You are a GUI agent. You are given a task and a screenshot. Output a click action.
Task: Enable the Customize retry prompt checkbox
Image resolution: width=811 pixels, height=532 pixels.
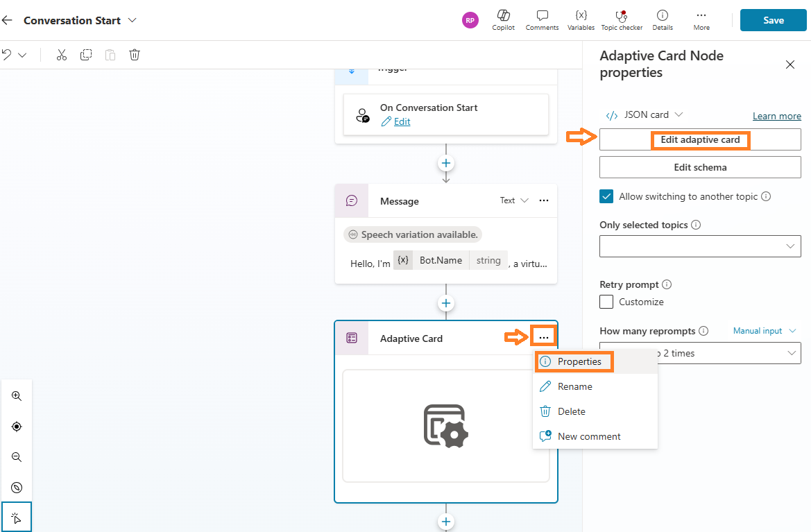click(x=606, y=302)
